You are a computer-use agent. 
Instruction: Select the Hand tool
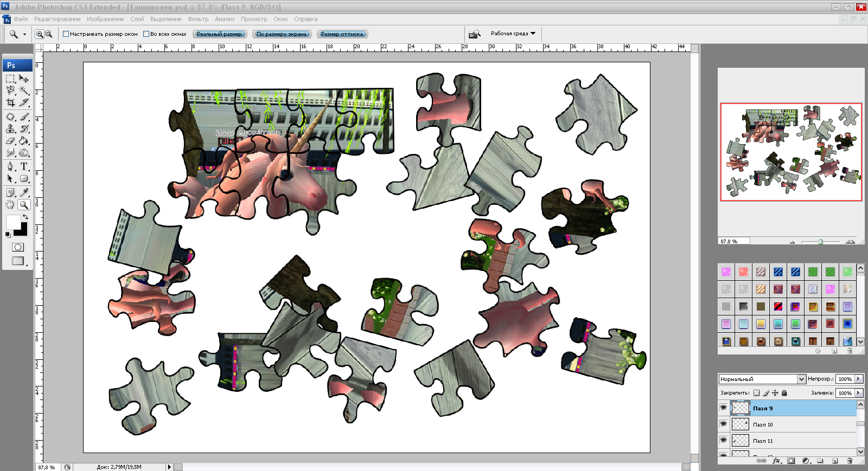click(10, 204)
